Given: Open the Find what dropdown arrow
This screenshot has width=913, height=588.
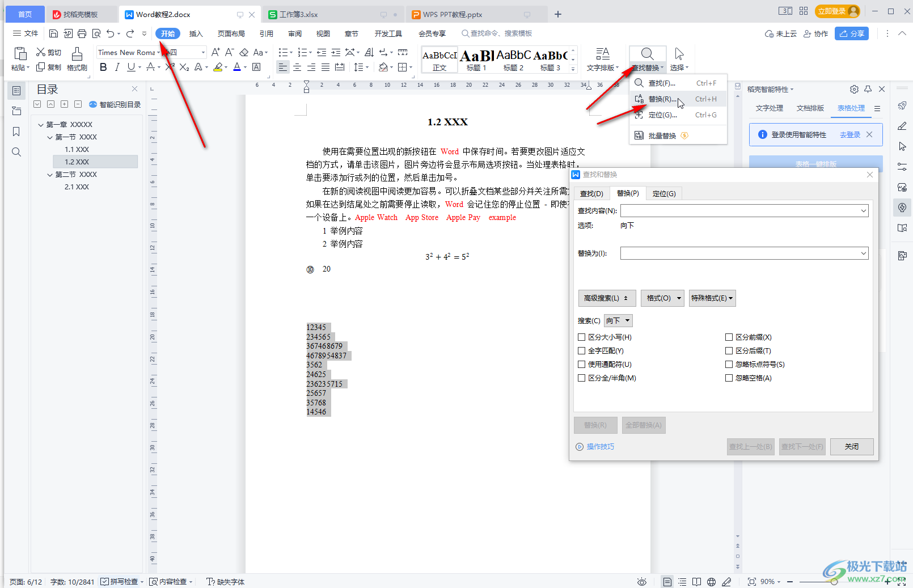Looking at the screenshot, I should (x=863, y=211).
